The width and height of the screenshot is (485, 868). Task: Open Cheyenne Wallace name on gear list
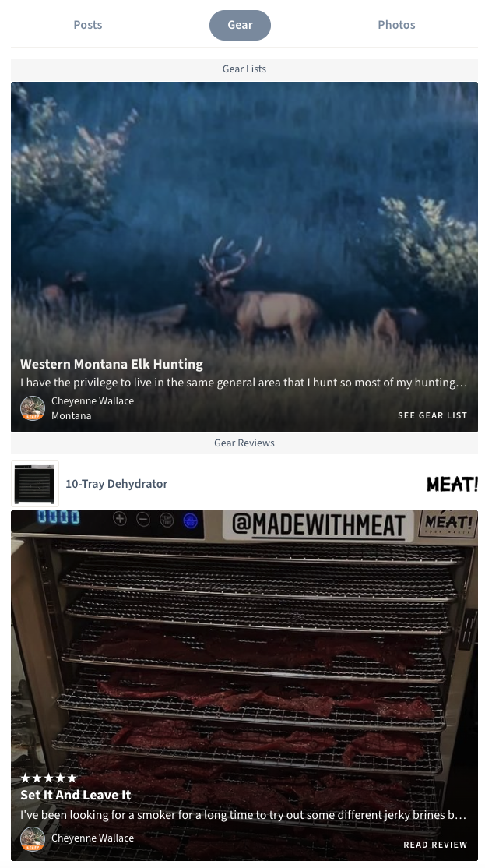(x=93, y=400)
